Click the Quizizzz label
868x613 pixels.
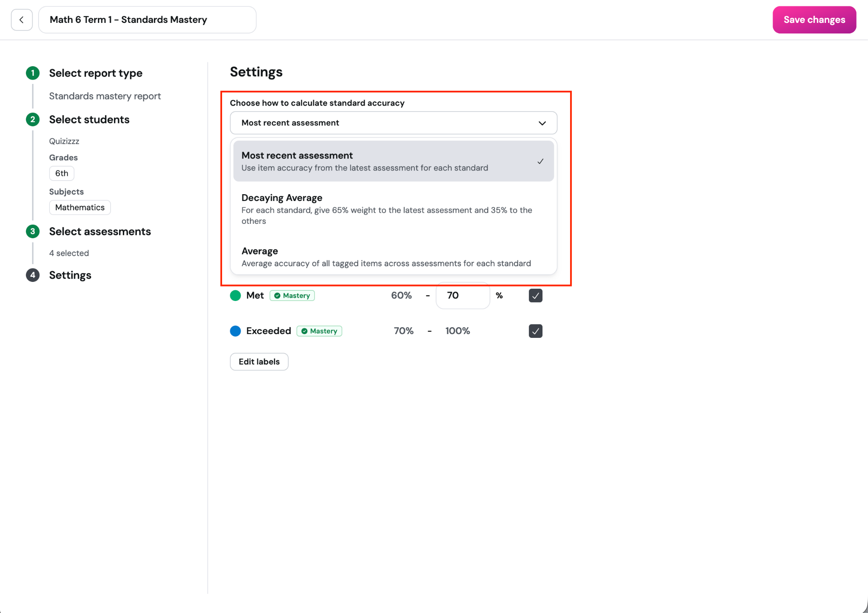(x=64, y=141)
